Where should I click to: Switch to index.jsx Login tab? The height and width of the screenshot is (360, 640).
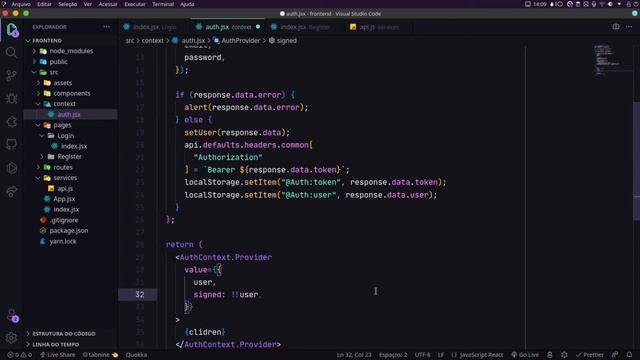[x=154, y=27]
